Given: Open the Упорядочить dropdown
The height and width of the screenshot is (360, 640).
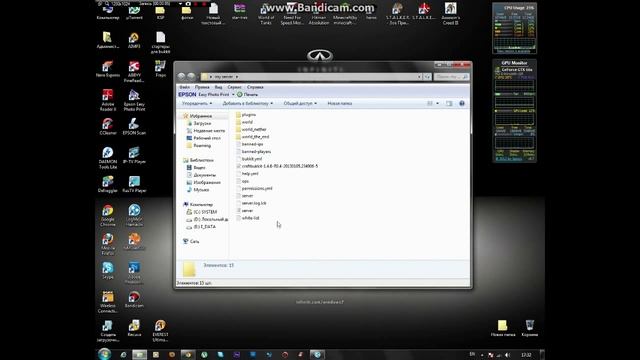Looking at the screenshot, I should (197, 103).
